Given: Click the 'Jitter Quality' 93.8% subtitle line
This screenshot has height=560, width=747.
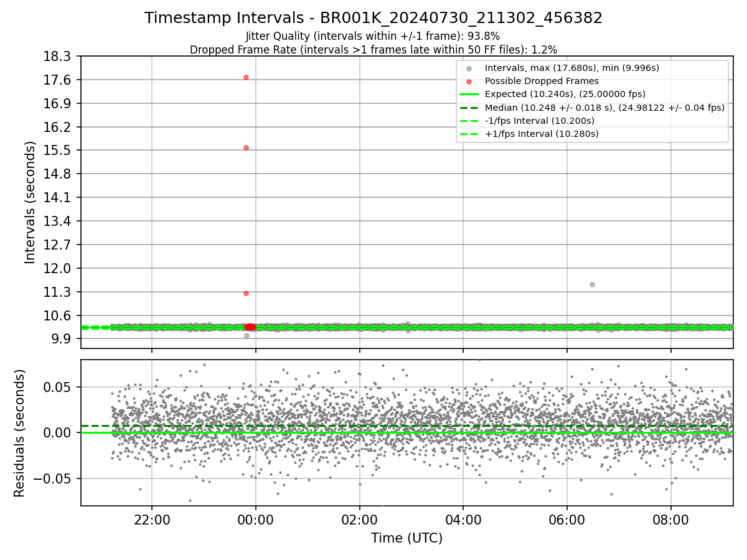Looking at the screenshot, I should (x=373, y=36).
